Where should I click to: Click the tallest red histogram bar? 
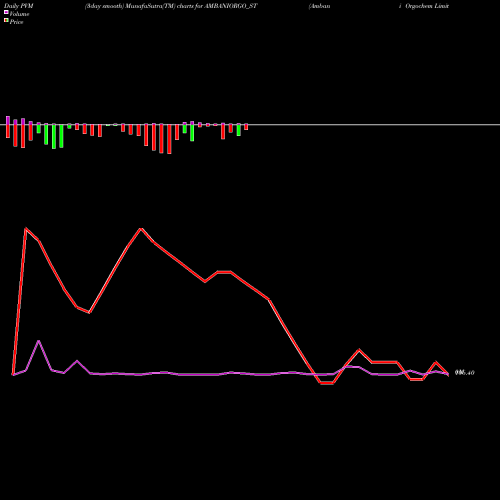[x=169, y=139]
